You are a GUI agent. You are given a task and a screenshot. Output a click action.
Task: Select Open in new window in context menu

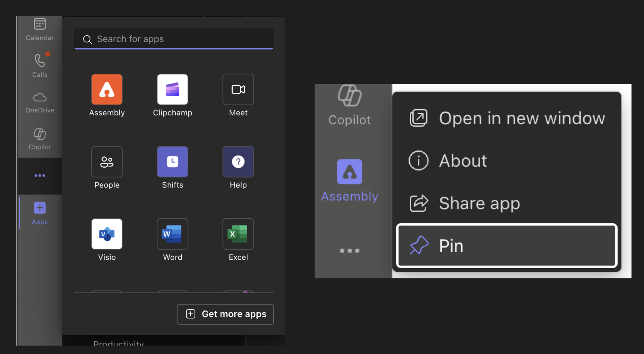507,118
